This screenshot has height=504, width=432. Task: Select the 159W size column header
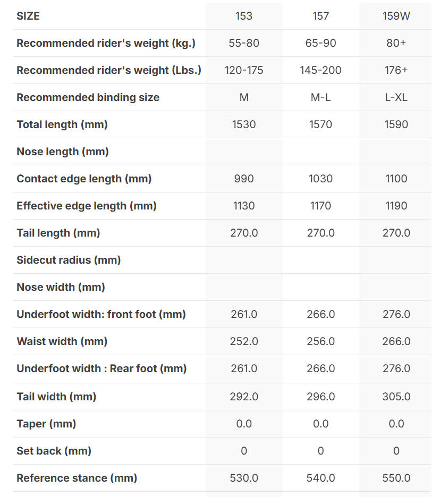pos(396,16)
